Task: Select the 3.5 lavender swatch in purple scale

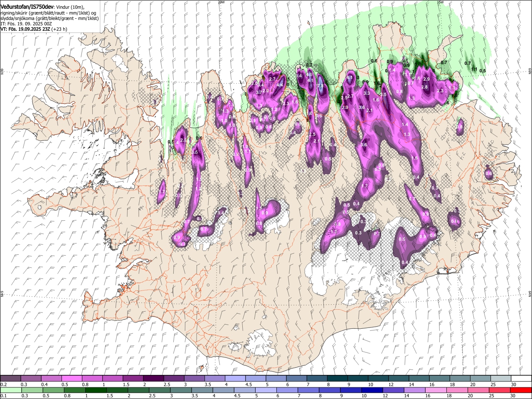Action: pos(215,378)
